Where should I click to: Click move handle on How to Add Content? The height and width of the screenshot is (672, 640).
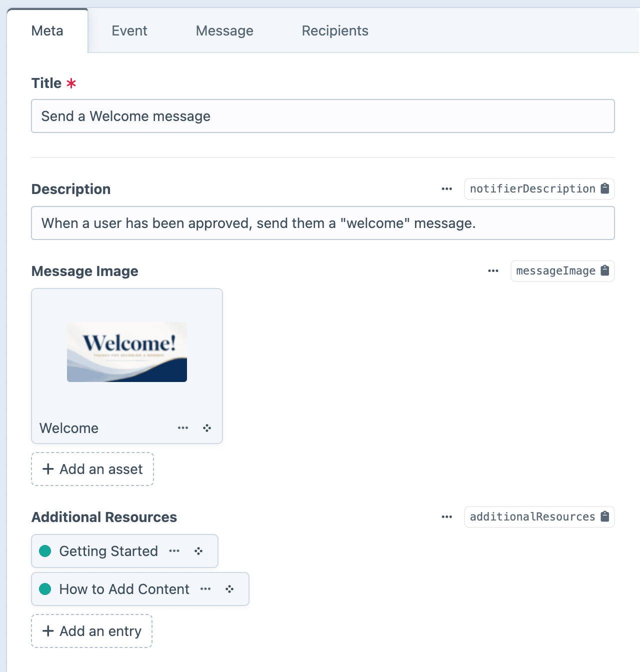click(x=229, y=589)
